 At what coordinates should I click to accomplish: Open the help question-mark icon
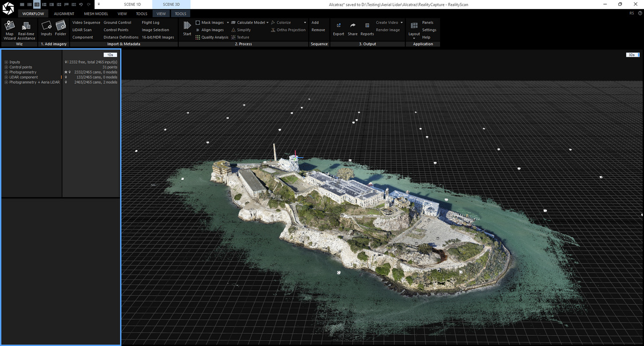639,13
